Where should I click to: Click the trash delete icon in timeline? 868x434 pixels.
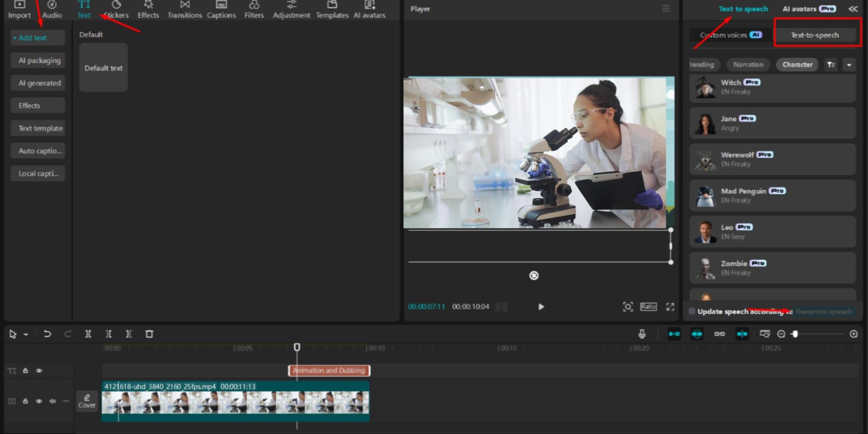(149, 334)
